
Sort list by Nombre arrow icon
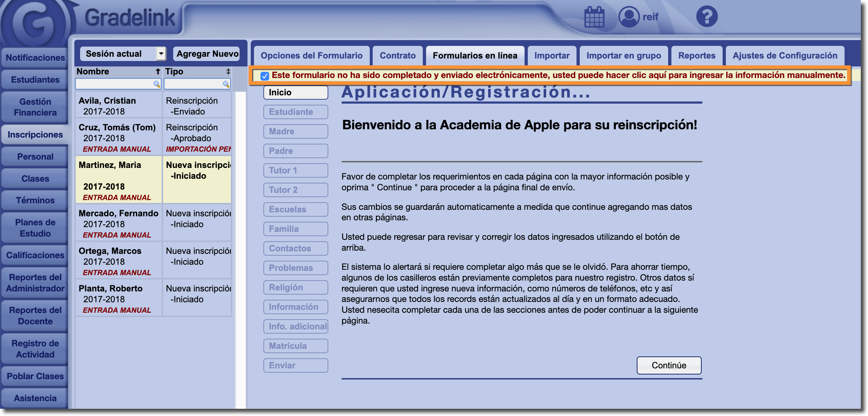coord(158,71)
